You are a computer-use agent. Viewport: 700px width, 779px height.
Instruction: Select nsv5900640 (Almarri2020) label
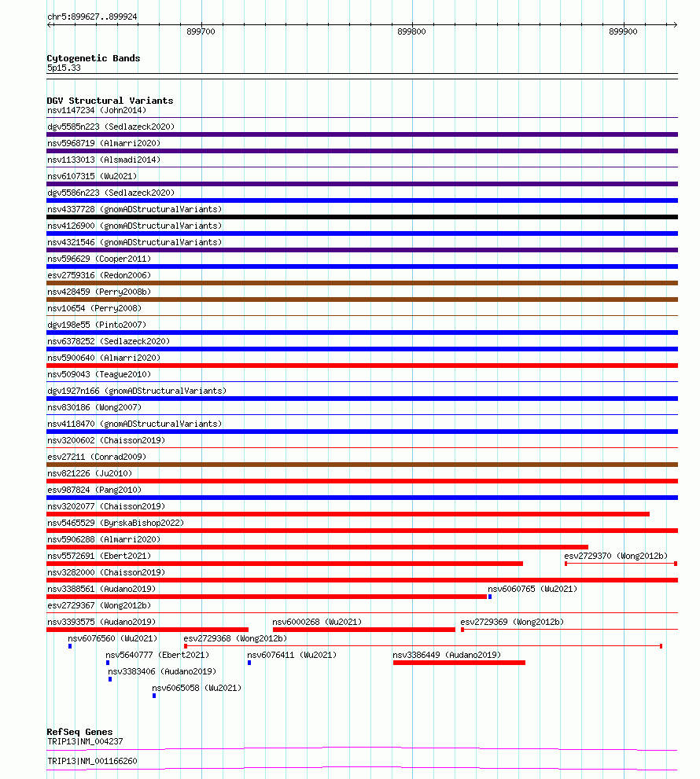pos(104,358)
